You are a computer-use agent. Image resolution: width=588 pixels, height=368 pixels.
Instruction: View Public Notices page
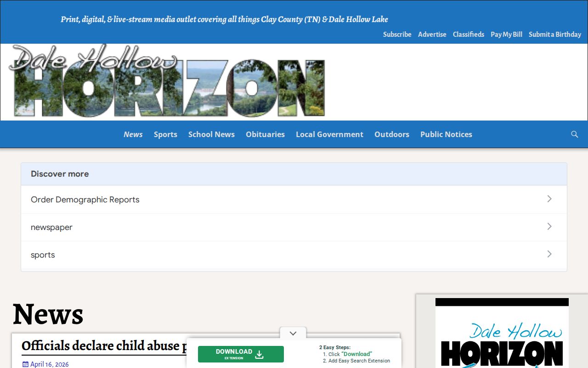(446, 134)
